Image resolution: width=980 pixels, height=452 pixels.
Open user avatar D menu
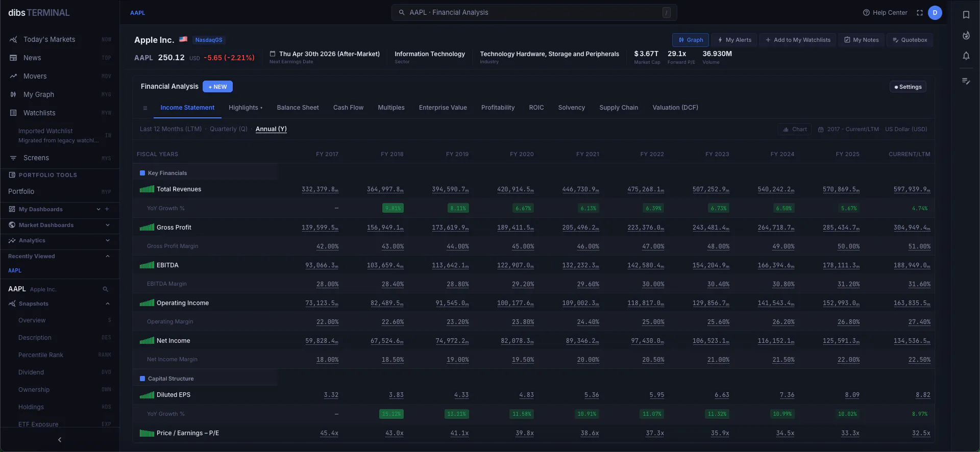935,13
